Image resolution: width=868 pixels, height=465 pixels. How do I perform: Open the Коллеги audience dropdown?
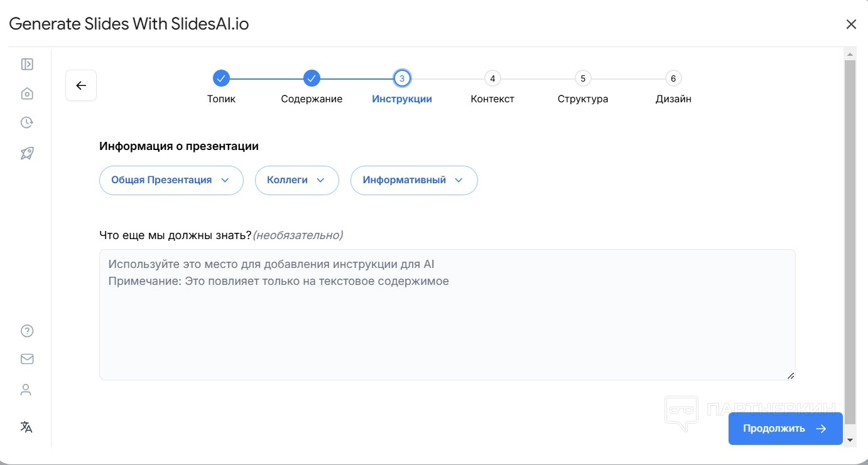[x=296, y=180]
